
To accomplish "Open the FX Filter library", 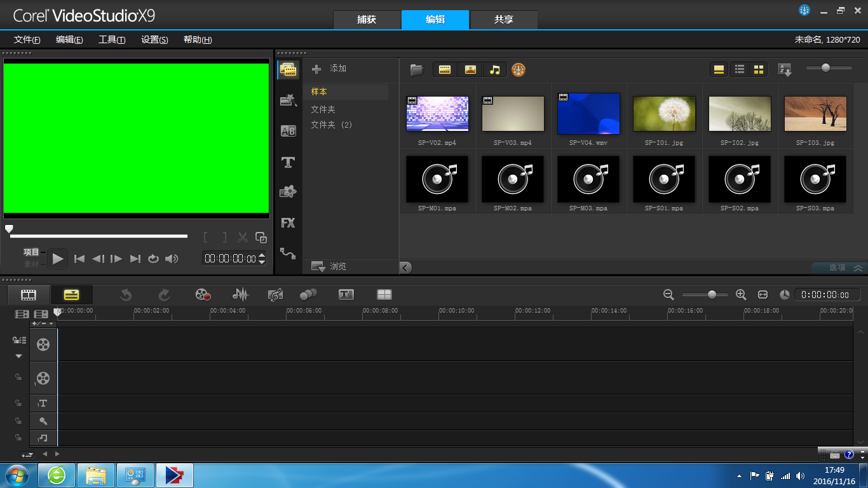I will pos(288,222).
